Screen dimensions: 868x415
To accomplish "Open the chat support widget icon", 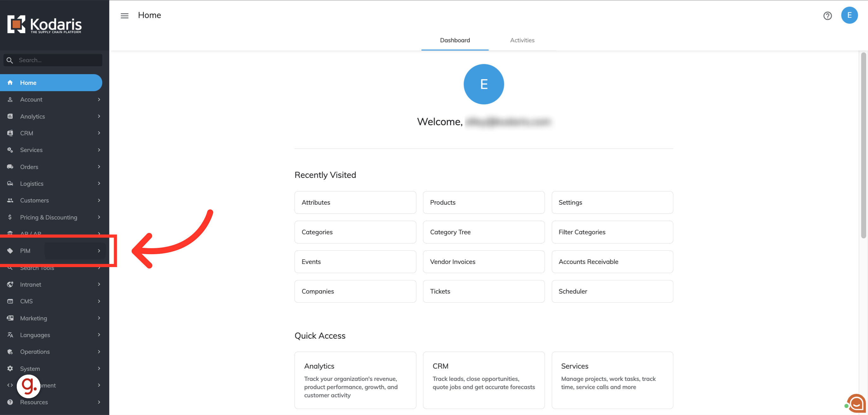I will (856, 403).
